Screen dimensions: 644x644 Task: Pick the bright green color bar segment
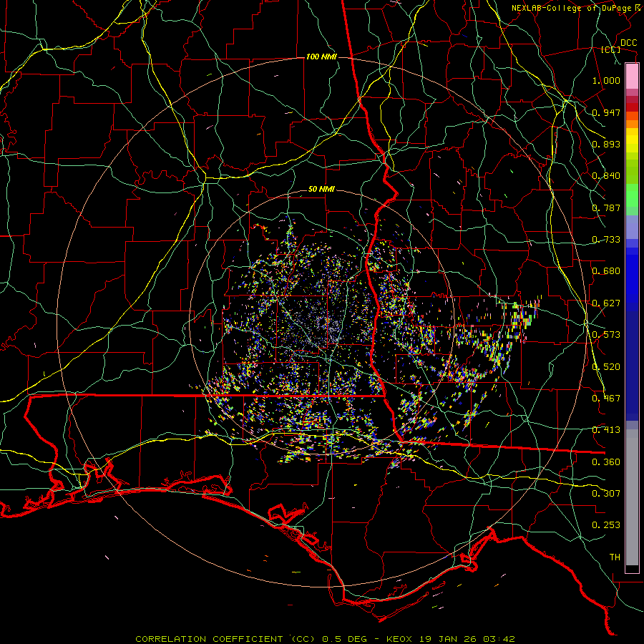click(632, 195)
